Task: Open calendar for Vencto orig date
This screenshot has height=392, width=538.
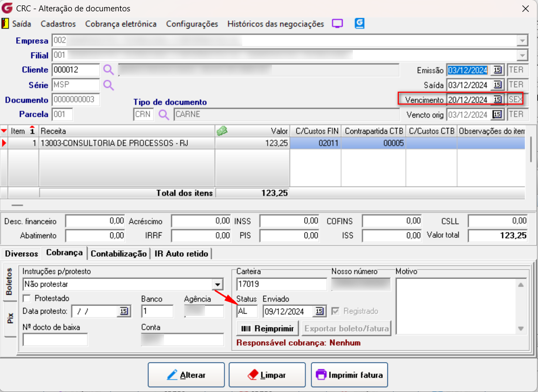Action: click(497, 114)
